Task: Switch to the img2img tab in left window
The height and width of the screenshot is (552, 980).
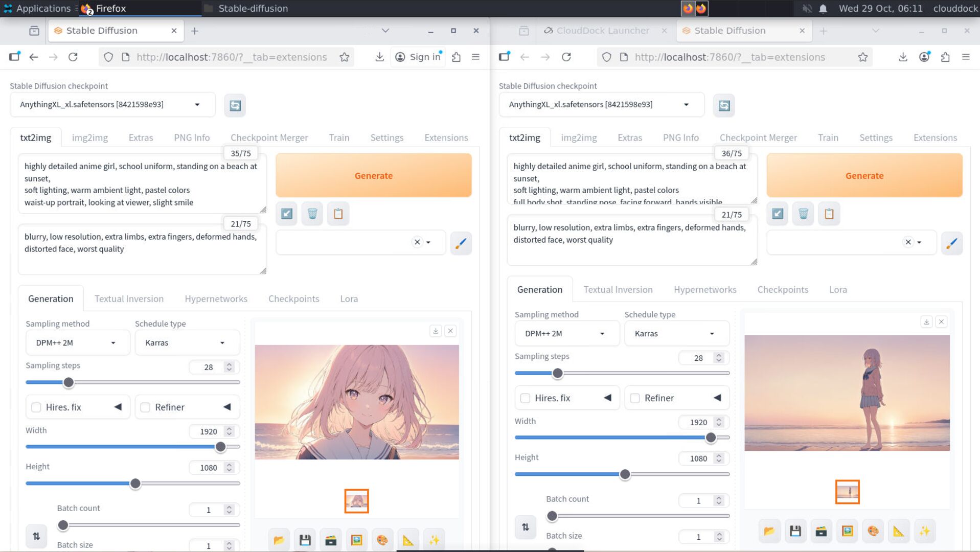Action: 89,137
